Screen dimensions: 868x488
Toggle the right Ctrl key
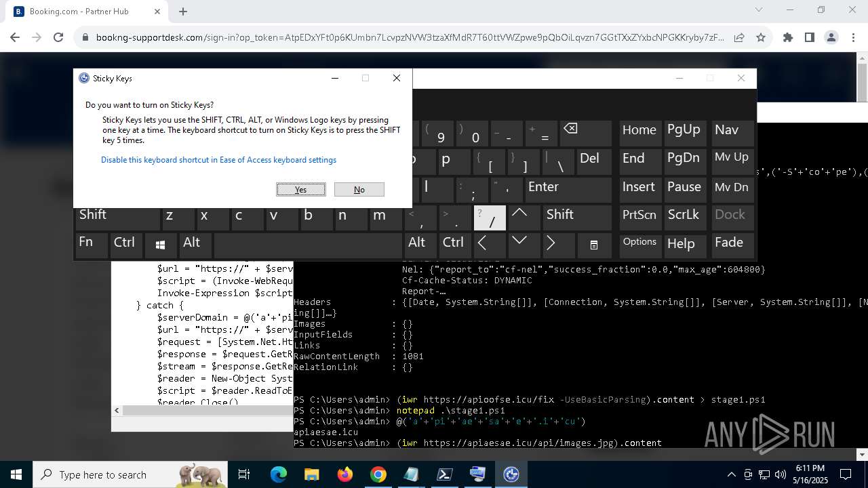(455, 245)
